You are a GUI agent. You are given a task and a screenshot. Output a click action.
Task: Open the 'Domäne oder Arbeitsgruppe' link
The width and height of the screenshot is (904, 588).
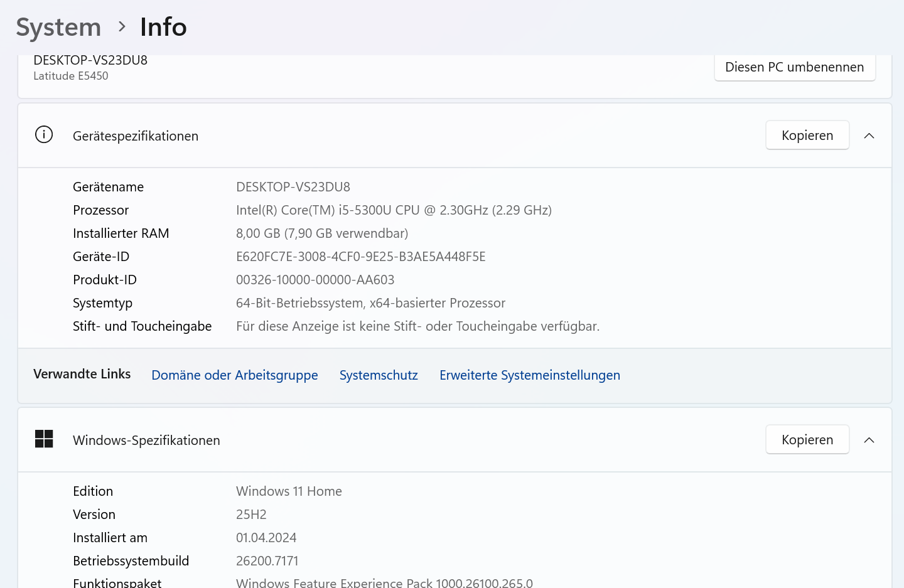(x=235, y=375)
